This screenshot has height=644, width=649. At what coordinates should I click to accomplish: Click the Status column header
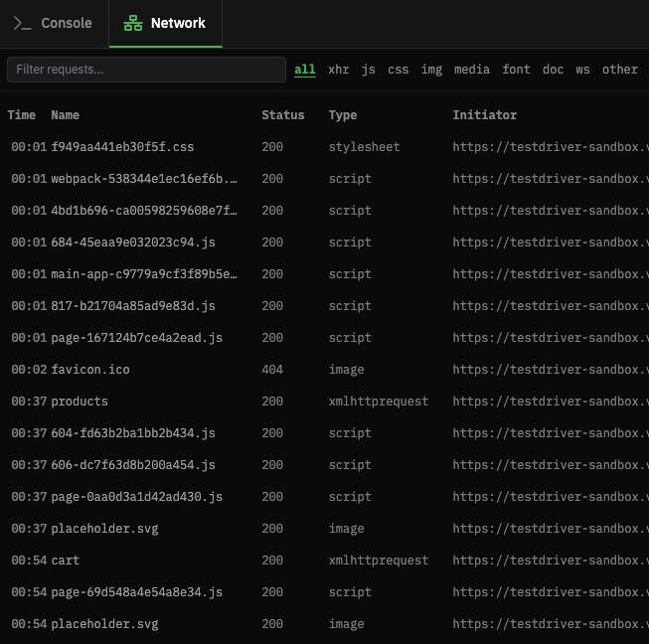282,115
